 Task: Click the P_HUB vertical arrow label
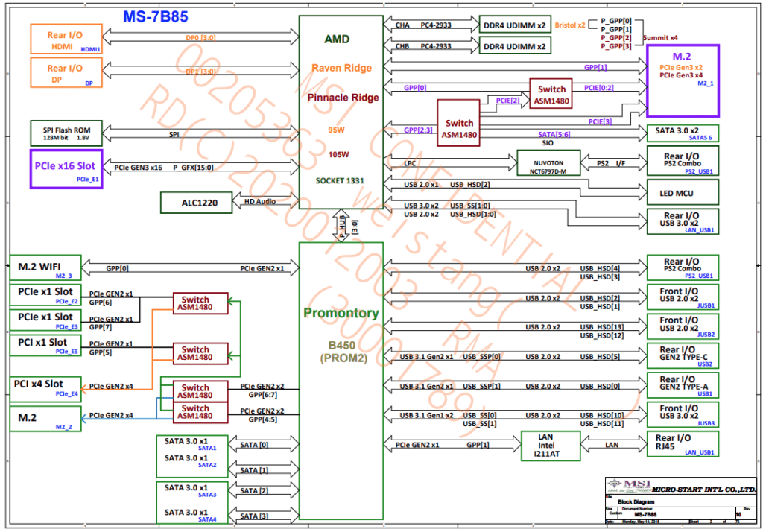pyautogui.click(x=342, y=226)
